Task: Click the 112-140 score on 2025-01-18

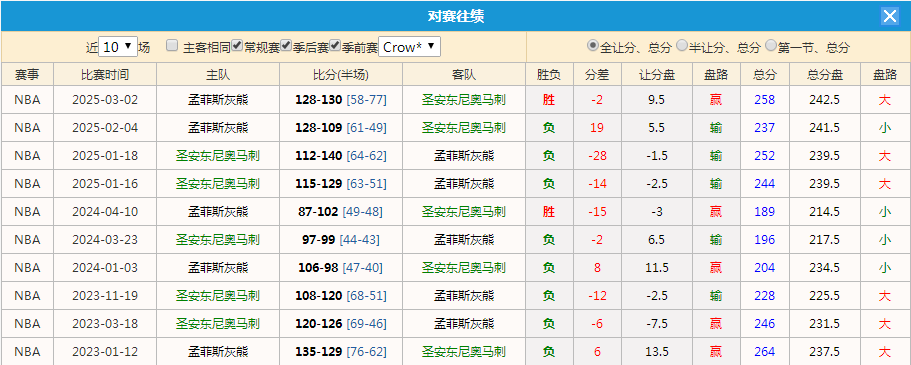Action: 318,156
